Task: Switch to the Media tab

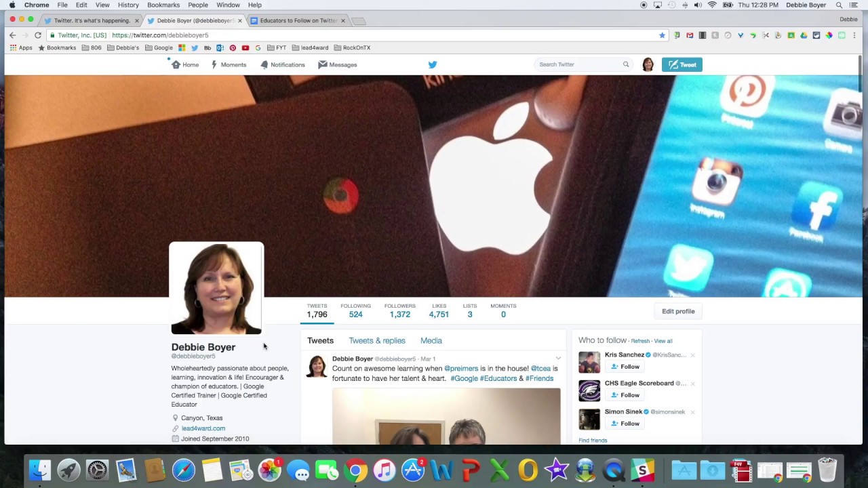Action: (431, 341)
